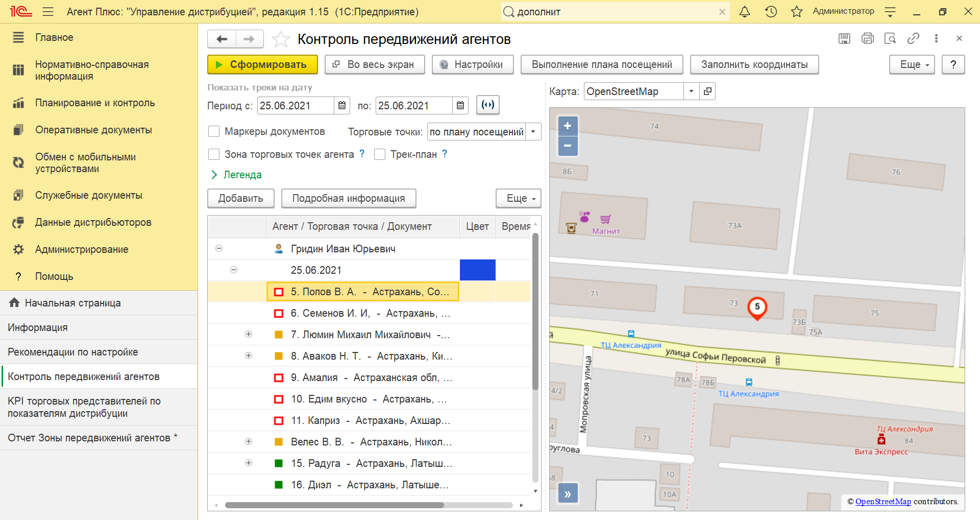Image resolution: width=980 pixels, height=520 pixels.
Task: Expand the map layers double-arrow button
Action: point(568,493)
